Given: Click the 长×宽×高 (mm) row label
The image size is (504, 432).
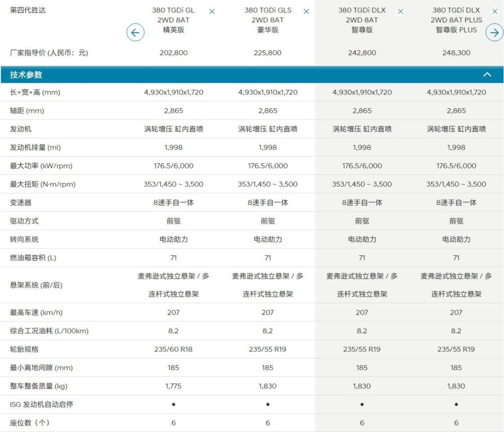Looking at the screenshot, I should coord(35,92).
